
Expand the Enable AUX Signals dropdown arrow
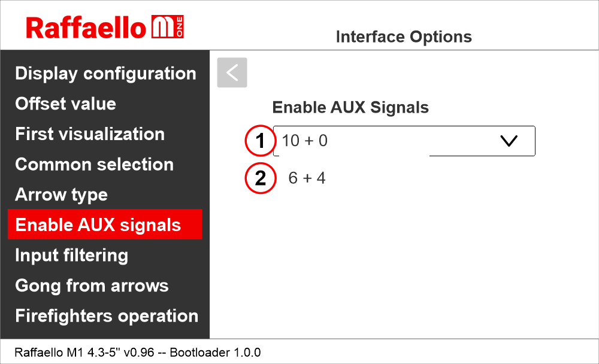[508, 141]
